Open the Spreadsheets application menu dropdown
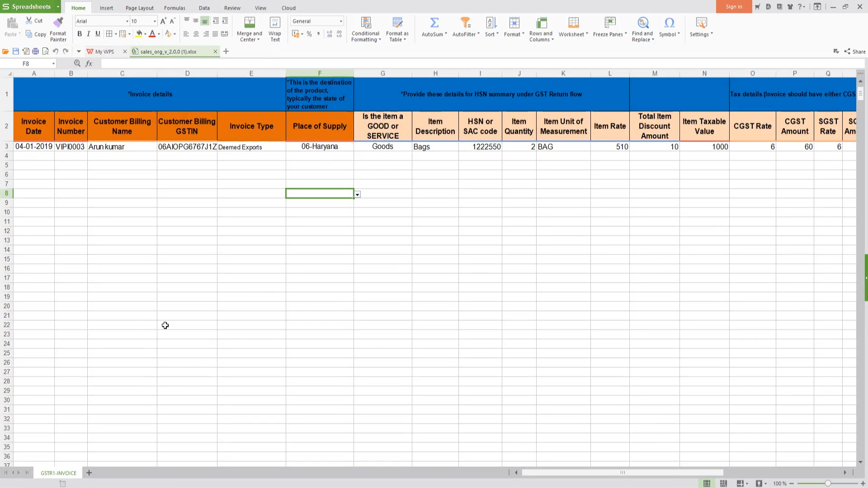 click(58, 7)
